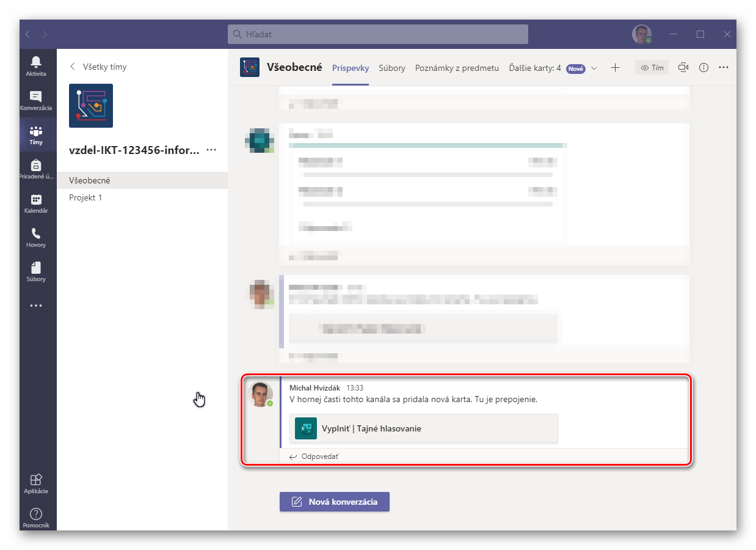
Task: Open Konverzácia chat in sidebar
Action: (x=36, y=100)
